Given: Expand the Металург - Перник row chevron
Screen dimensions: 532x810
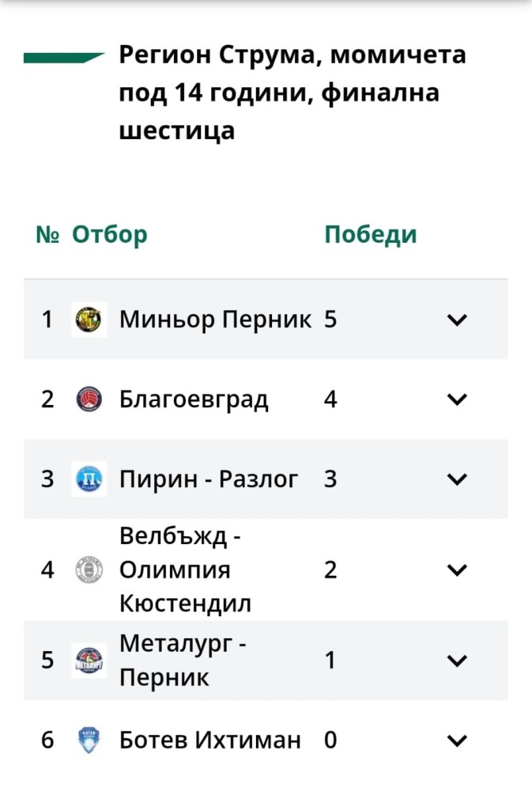Looking at the screenshot, I should tap(457, 660).
